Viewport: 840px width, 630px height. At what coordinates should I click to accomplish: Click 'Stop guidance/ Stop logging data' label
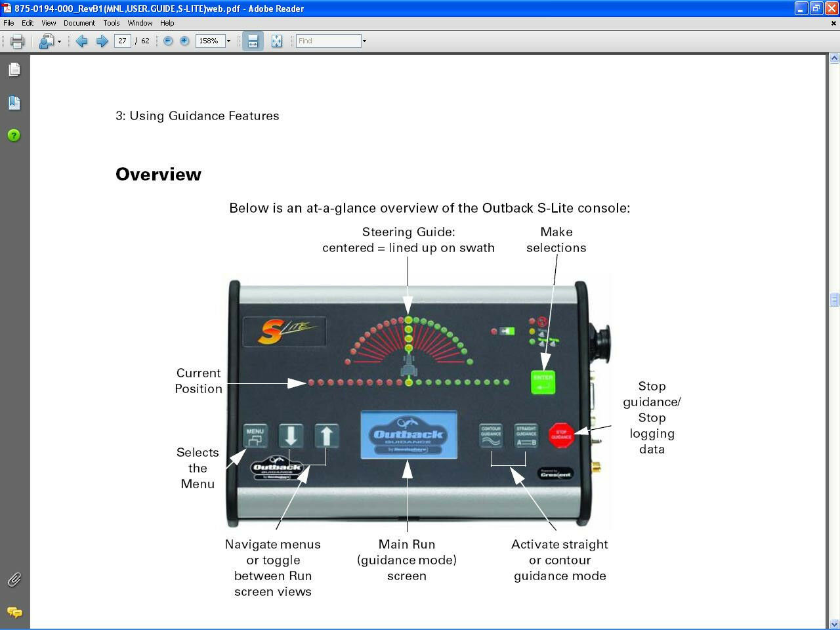[652, 418]
